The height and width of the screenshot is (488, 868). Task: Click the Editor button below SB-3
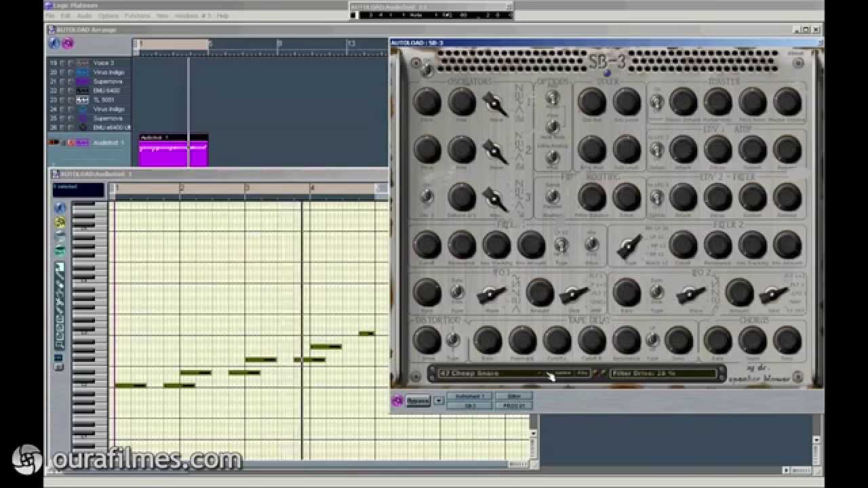[514, 396]
